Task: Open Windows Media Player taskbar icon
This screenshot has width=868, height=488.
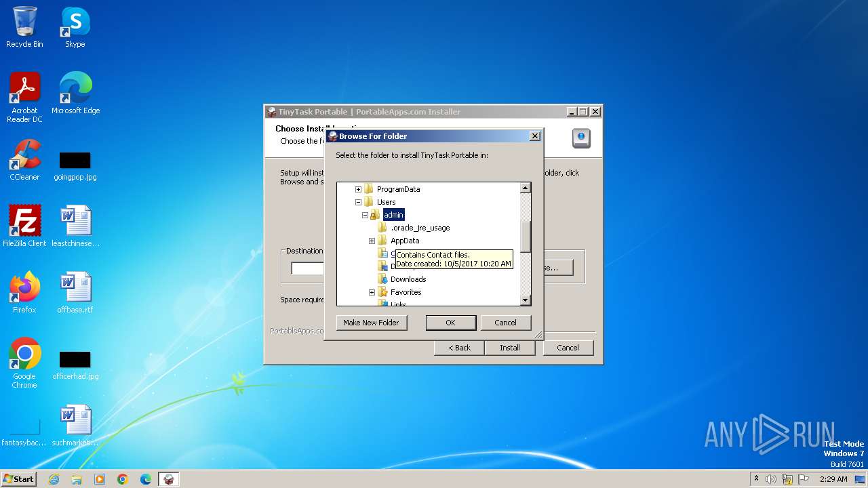Action: (x=100, y=479)
